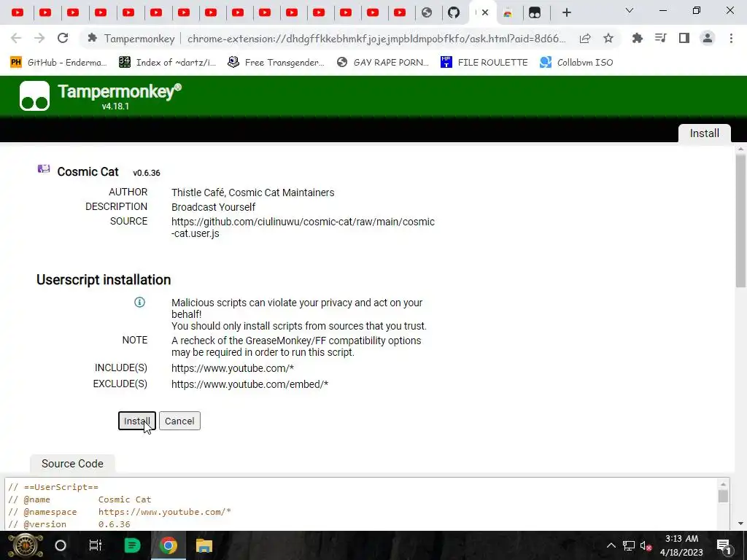The width and height of the screenshot is (747, 560).
Task: Click the Tampermonkey logo icon in header
Action: [x=34, y=96]
